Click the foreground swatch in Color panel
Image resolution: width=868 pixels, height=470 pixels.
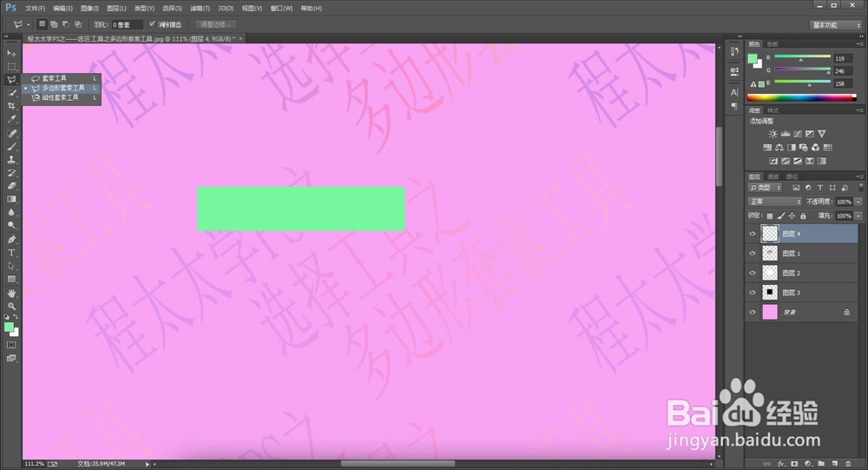point(753,59)
